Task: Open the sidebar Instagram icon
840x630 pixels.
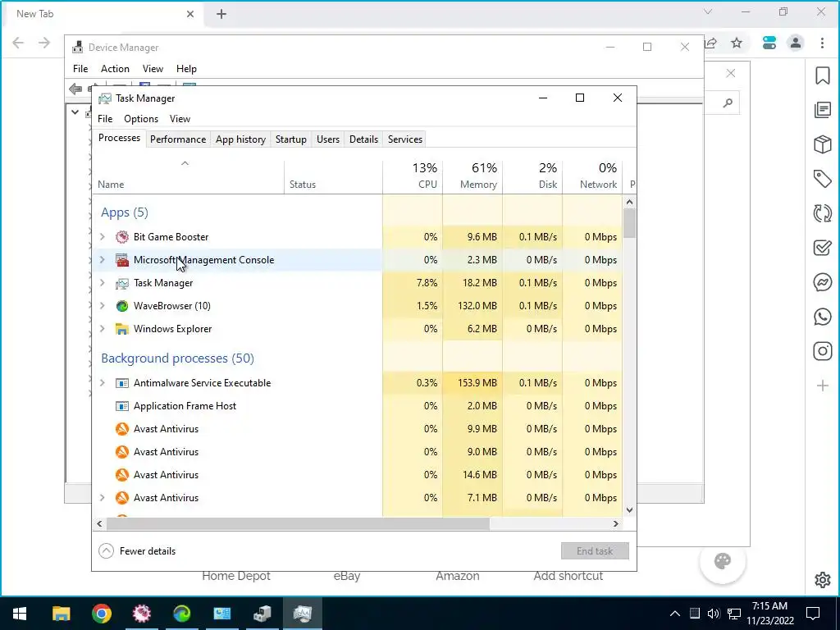Action: (822, 351)
